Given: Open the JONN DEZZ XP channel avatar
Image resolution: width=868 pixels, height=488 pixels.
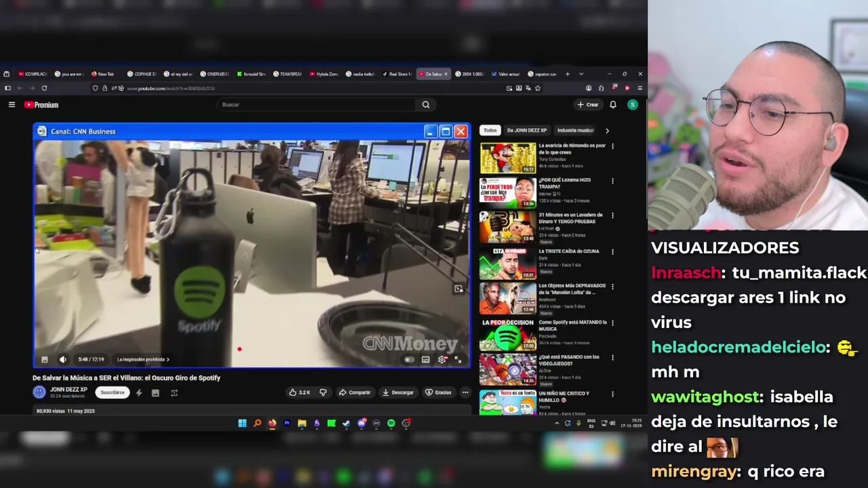Looking at the screenshot, I should coord(39,392).
